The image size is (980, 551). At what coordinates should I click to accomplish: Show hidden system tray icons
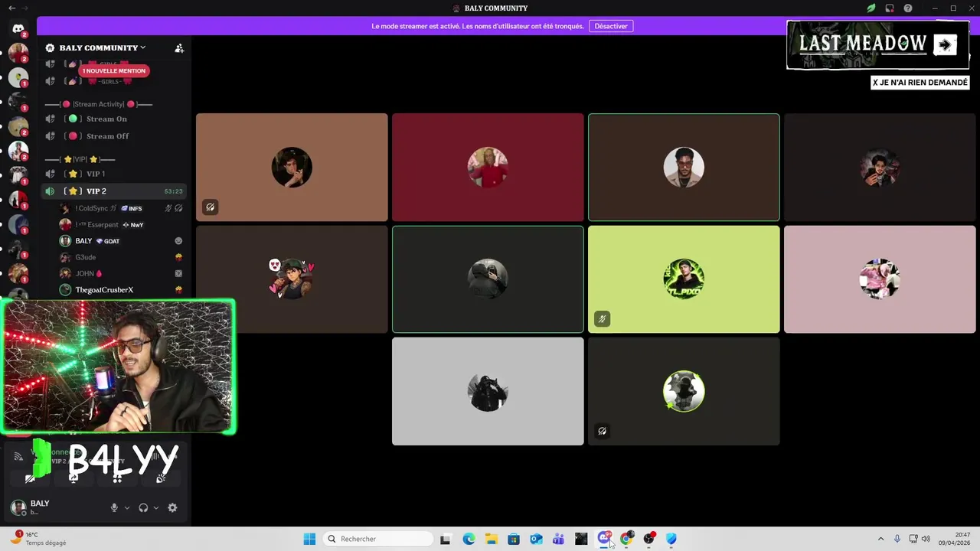pyautogui.click(x=880, y=539)
